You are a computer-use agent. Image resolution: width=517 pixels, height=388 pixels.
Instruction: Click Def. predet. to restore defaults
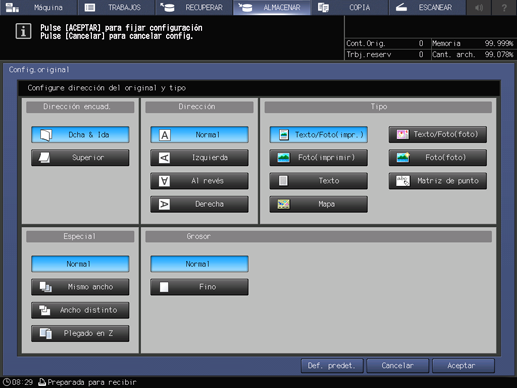(x=332, y=366)
